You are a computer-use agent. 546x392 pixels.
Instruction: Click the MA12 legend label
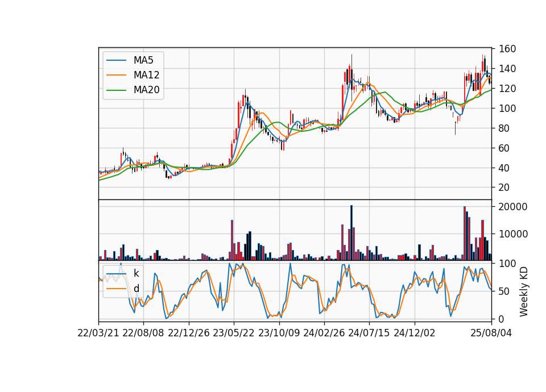[x=146, y=75]
